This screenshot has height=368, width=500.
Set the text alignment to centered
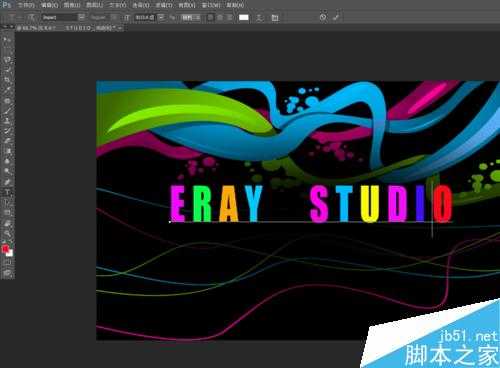click(220, 17)
